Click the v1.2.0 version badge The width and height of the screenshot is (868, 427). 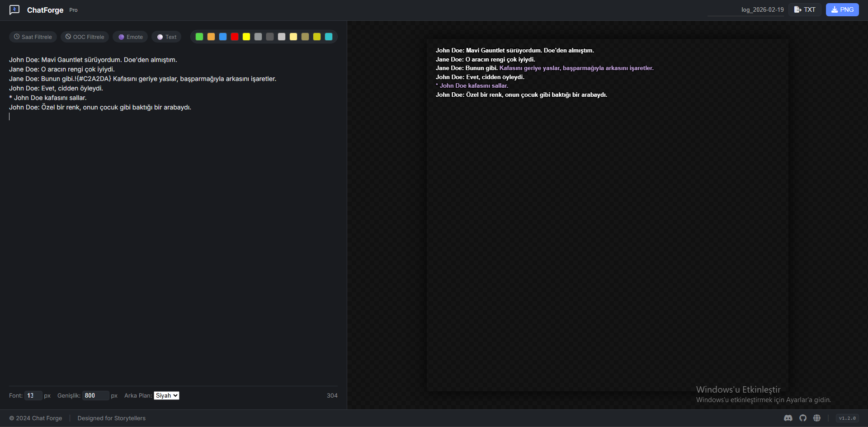point(847,418)
